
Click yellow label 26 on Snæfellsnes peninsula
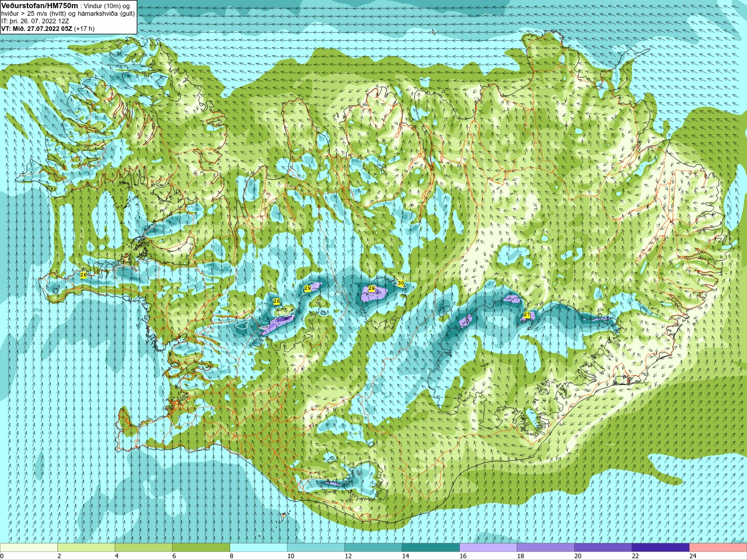click(83, 275)
